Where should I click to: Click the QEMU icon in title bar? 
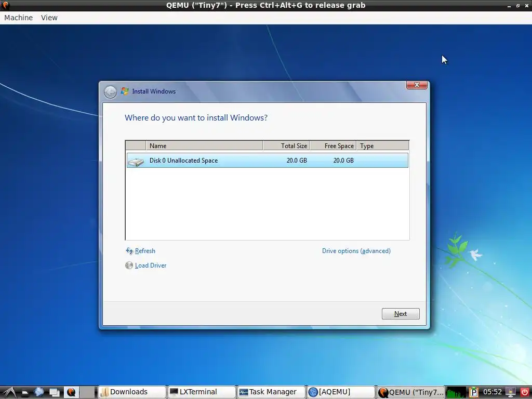[x=6, y=5]
